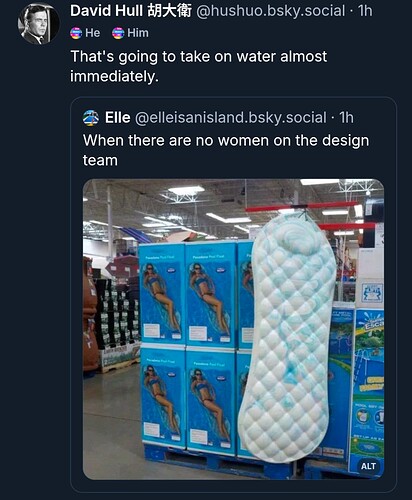
Task: Click the rainbow icon beside Him label
Action: coord(118,33)
